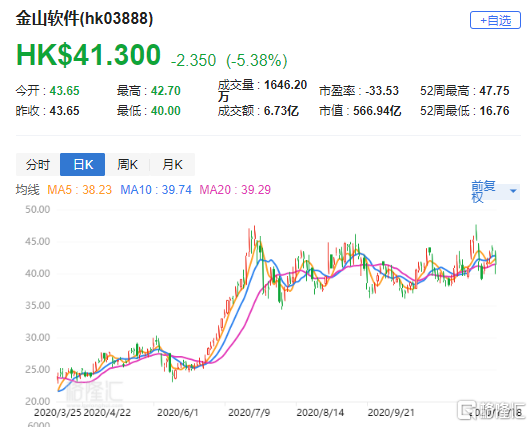This screenshot has height=427, width=532.
Task: Click the 2020/8/14 date axis label
Action: pos(320,413)
